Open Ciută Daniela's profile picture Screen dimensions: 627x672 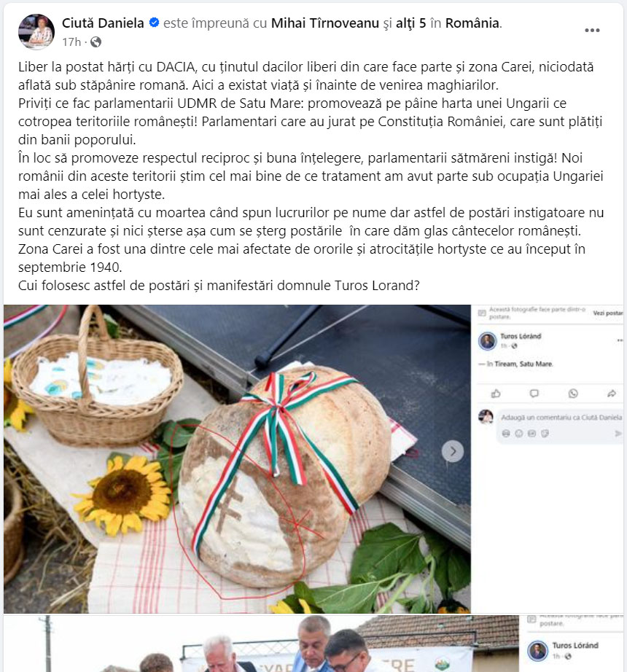click(x=36, y=32)
